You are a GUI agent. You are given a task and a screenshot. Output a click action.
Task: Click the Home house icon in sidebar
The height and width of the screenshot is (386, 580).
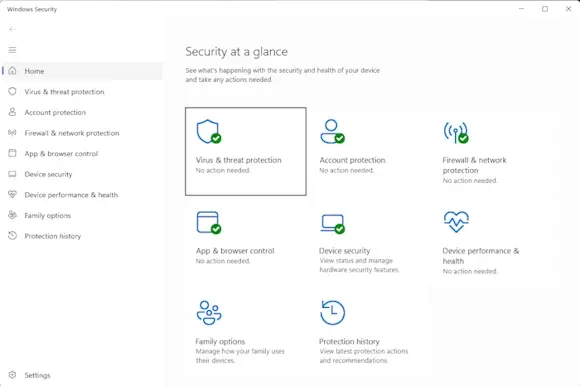tap(12, 71)
